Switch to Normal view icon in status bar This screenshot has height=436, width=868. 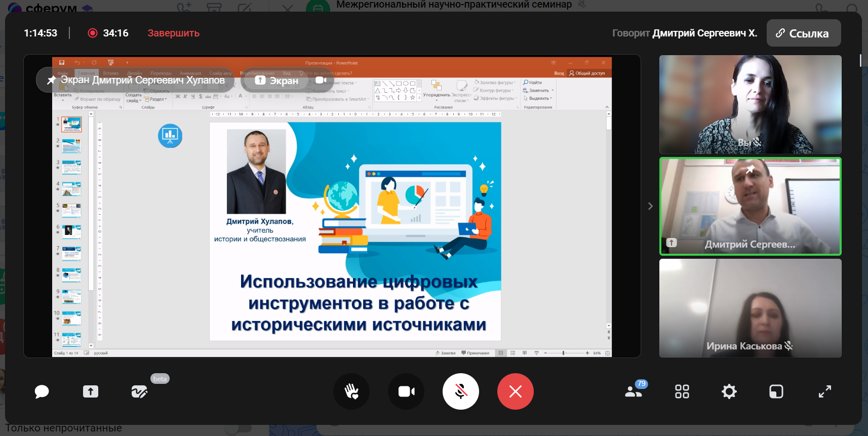click(x=501, y=353)
